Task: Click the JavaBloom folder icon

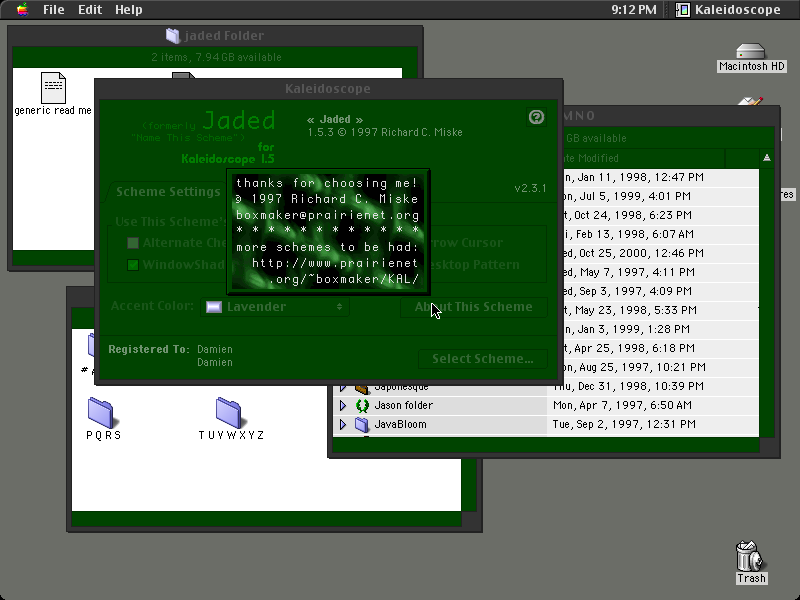Action: coord(362,424)
